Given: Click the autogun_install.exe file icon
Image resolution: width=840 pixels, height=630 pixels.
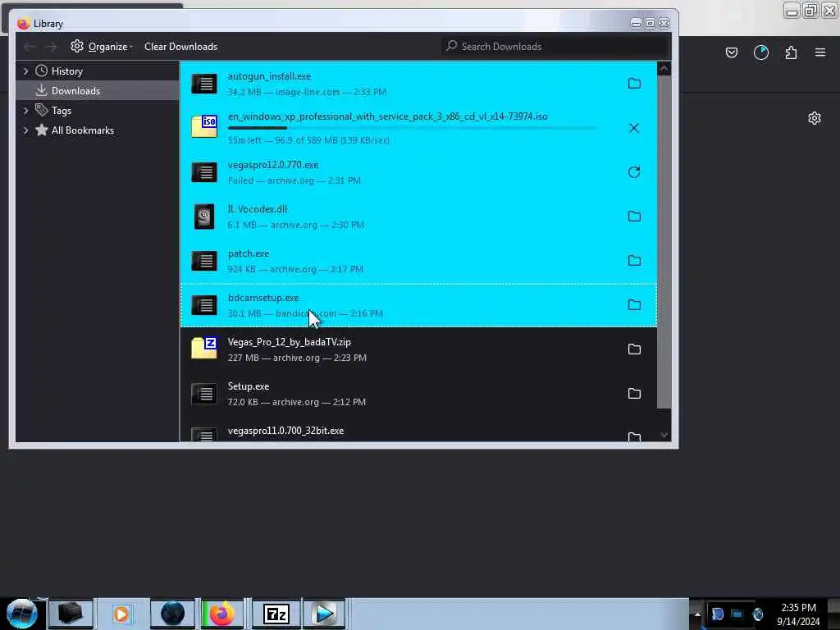Looking at the screenshot, I should tap(204, 84).
